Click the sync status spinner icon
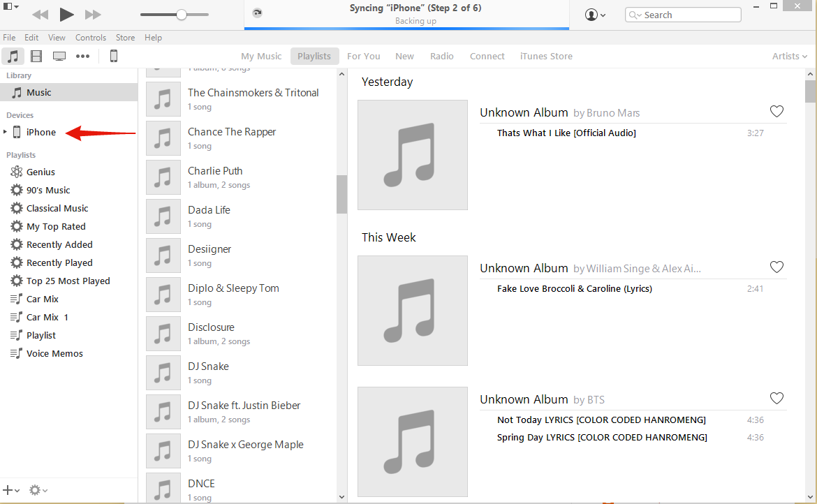817x504 pixels. [257, 13]
